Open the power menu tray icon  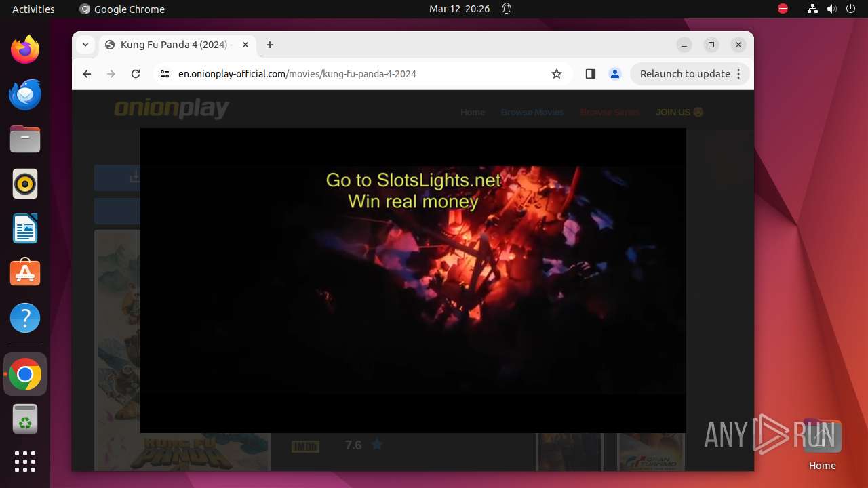851,9
